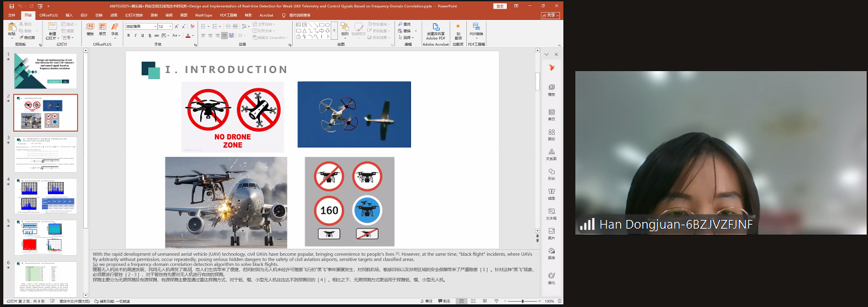This screenshot has width=868, height=307.
Task: Click the Share button at top right
Action: pyautogui.click(x=550, y=14)
